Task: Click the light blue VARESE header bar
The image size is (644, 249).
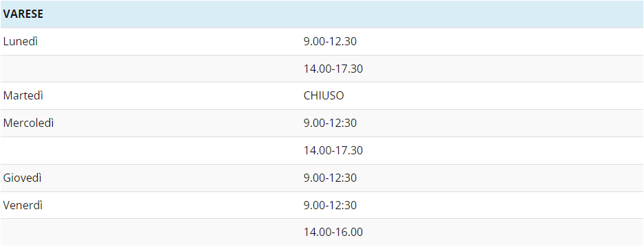Action: pyautogui.click(x=322, y=14)
